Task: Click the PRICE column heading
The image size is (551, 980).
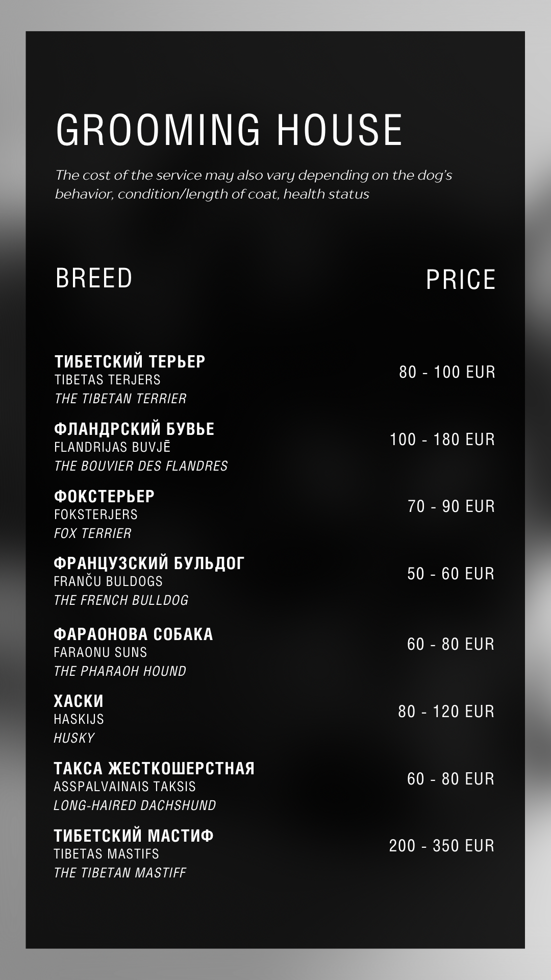Action: click(460, 280)
